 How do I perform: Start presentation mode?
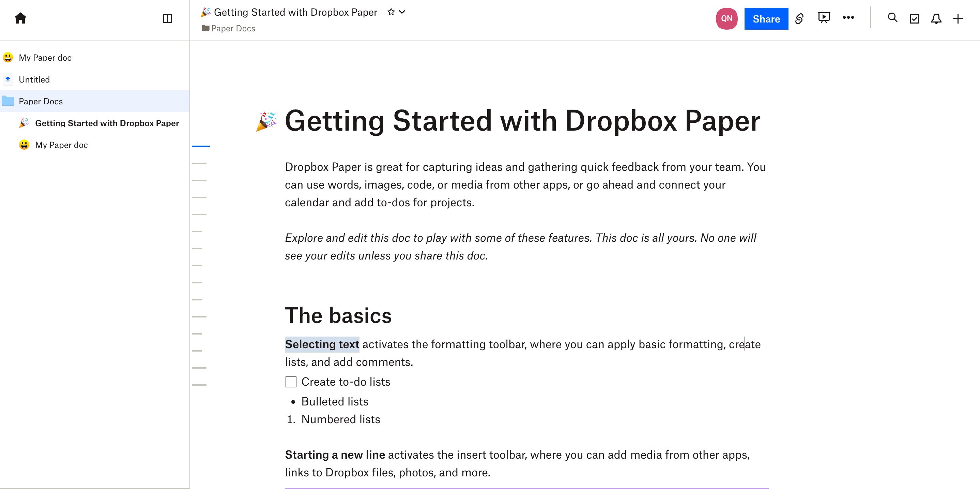(824, 17)
